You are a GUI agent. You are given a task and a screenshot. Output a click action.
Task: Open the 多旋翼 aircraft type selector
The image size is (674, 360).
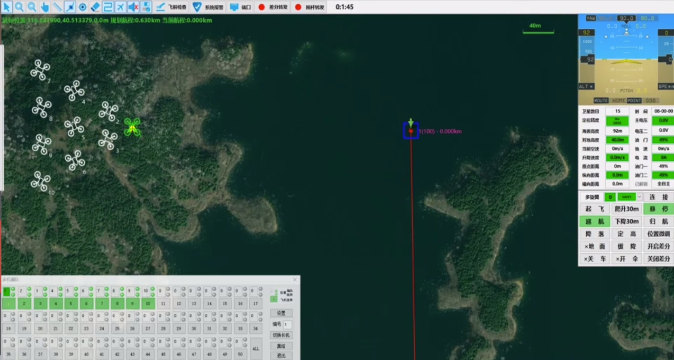click(592, 197)
